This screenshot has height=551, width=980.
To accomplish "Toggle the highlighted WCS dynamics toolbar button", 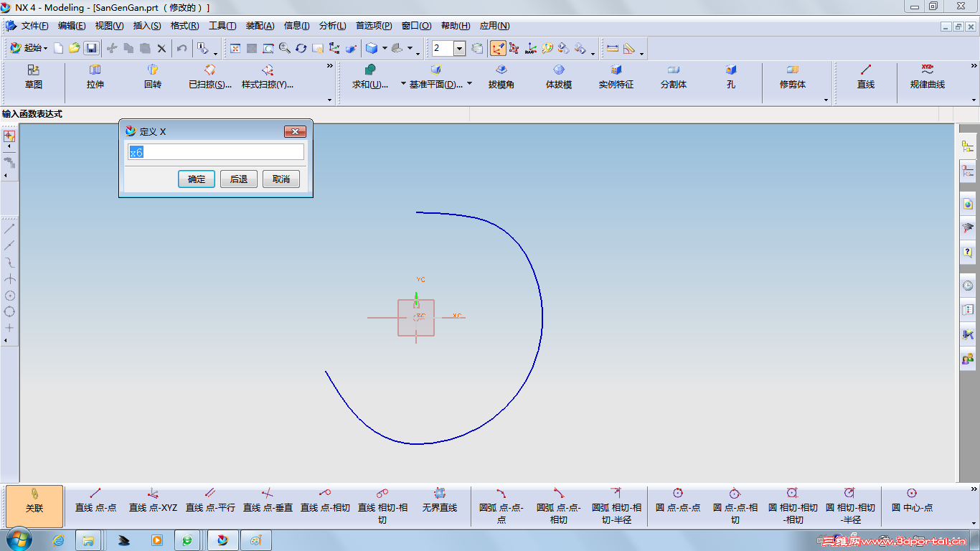I will click(x=498, y=48).
